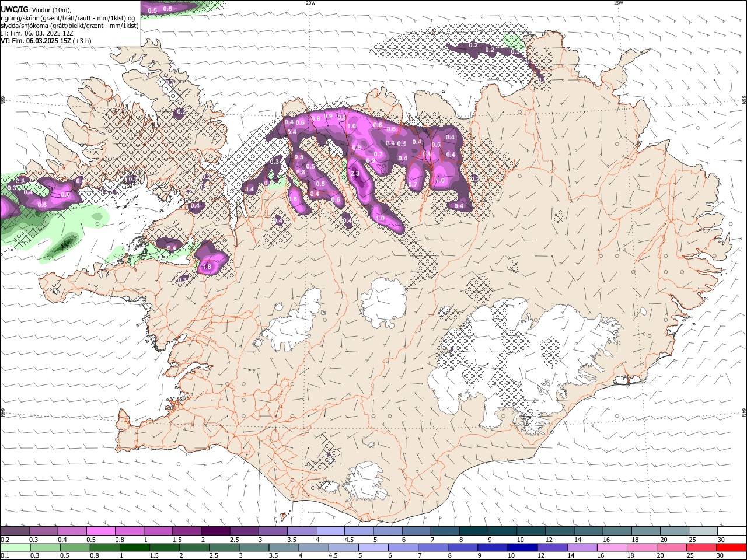Click the '2.3' precipitation value on the map
This screenshot has width=747, height=560.
pyautogui.click(x=354, y=174)
